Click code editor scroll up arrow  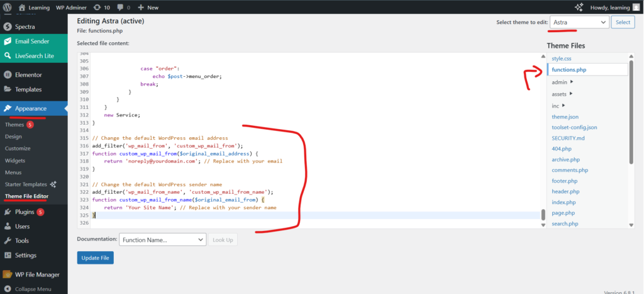(543, 56)
